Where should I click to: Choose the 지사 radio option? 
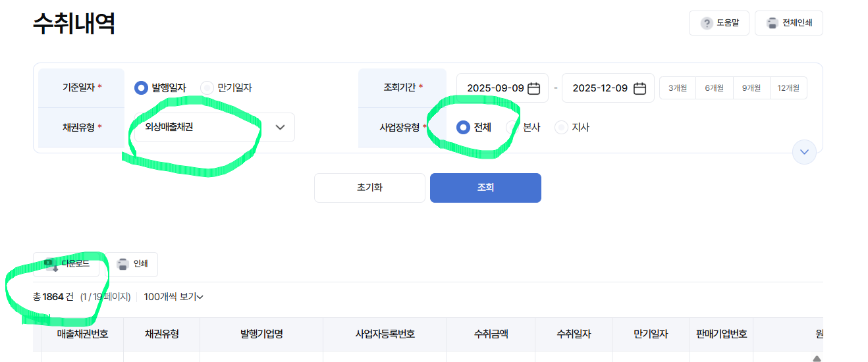click(x=561, y=128)
